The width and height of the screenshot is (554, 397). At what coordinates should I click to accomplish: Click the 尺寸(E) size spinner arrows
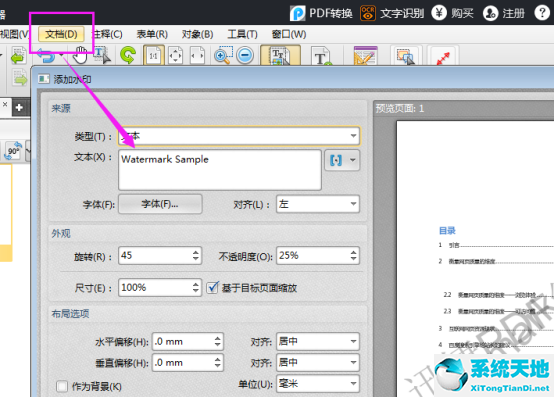[x=196, y=288]
